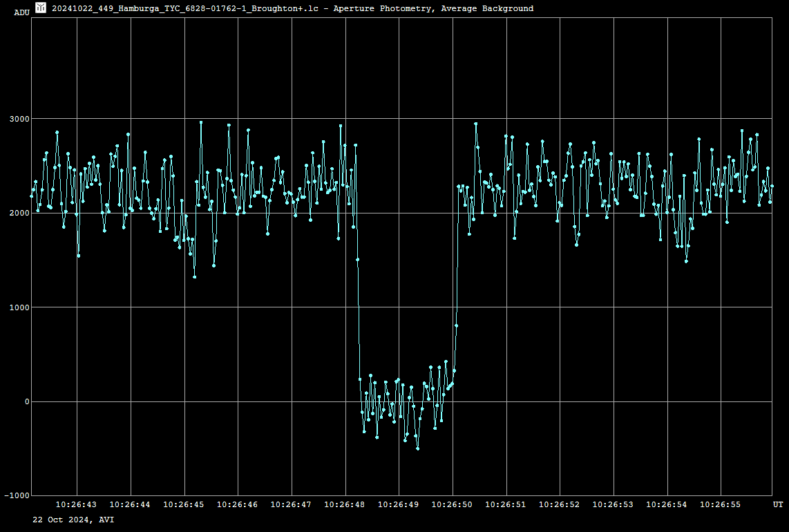Click the 10:26:53 time label

tap(613, 504)
